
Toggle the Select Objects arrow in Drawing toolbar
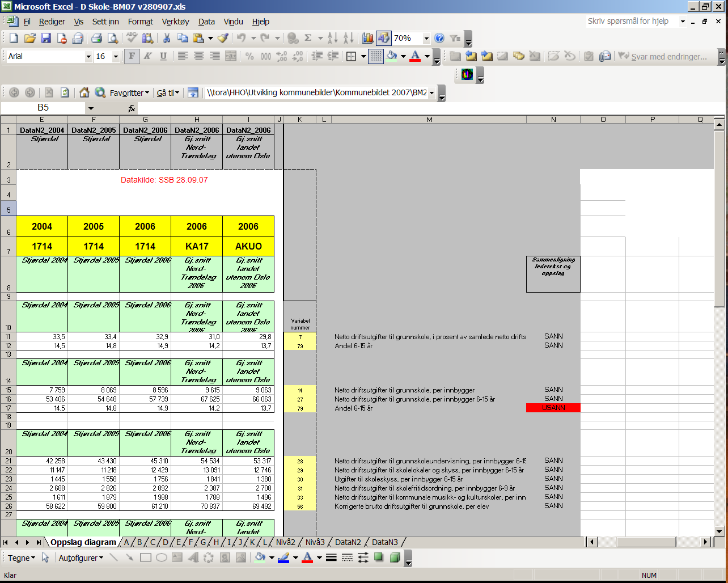[45, 557]
